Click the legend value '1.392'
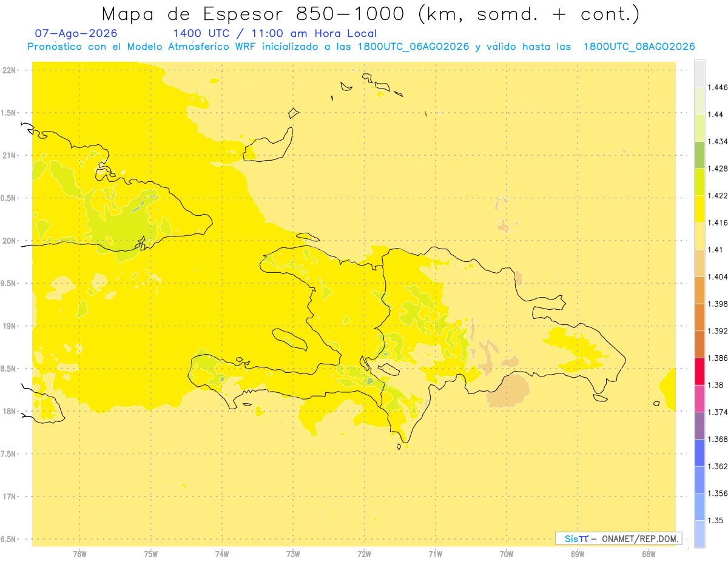The image size is (728, 562). point(718,331)
